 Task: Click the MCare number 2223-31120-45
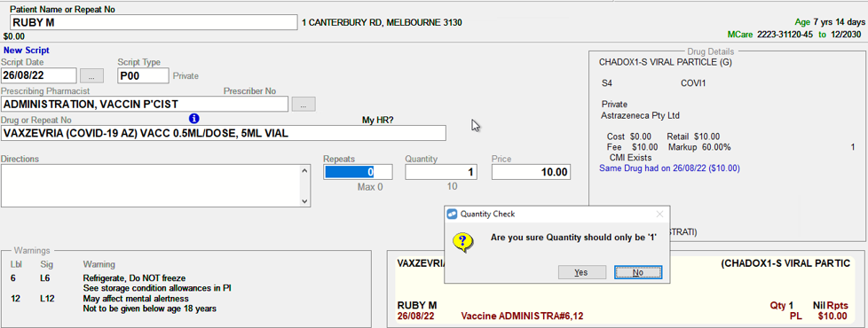click(785, 35)
